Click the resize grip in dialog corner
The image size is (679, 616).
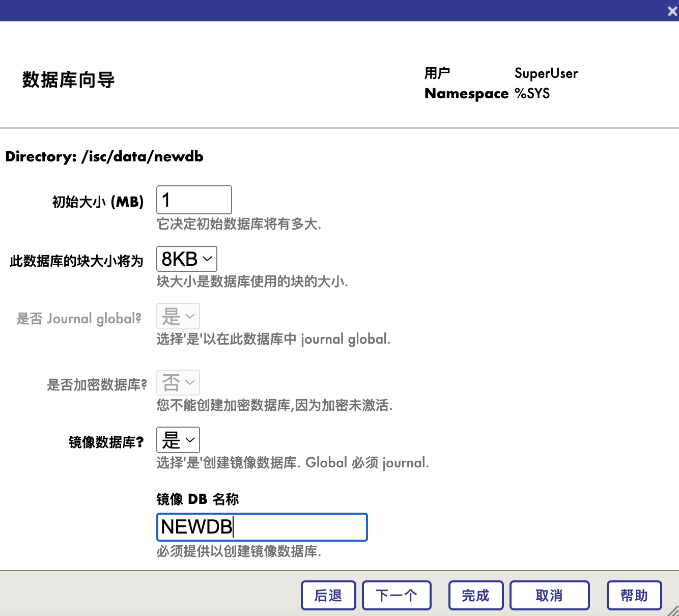pyautogui.click(x=673, y=610)
